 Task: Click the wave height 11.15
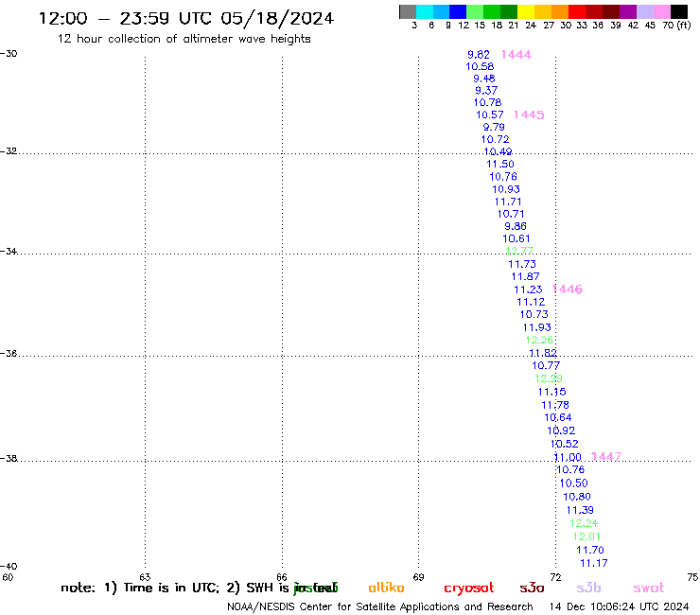pos(552,392)
